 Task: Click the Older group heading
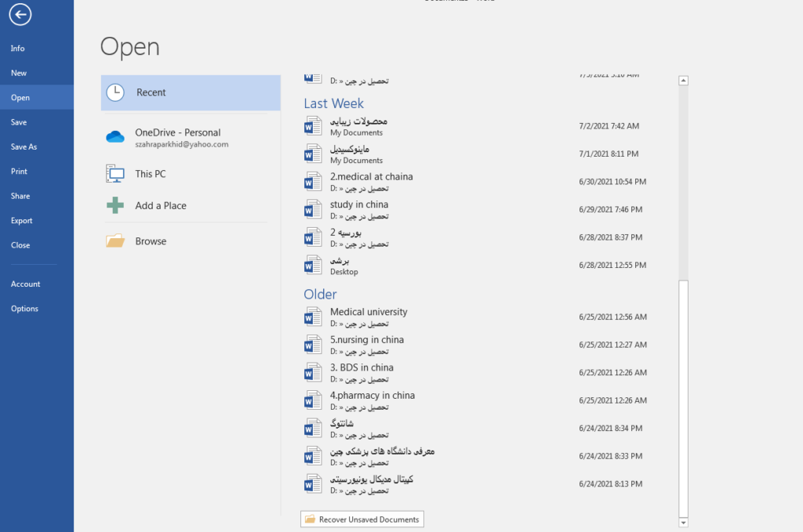[320, 294]
